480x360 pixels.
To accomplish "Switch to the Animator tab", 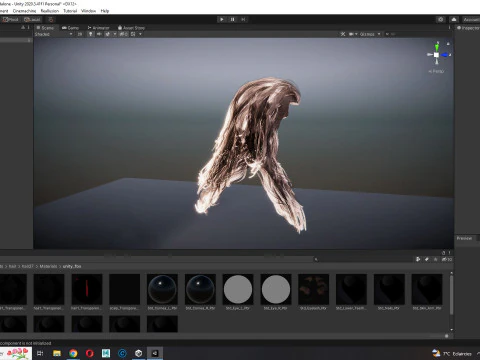I will pyautogui.click(x=98, y=28).
